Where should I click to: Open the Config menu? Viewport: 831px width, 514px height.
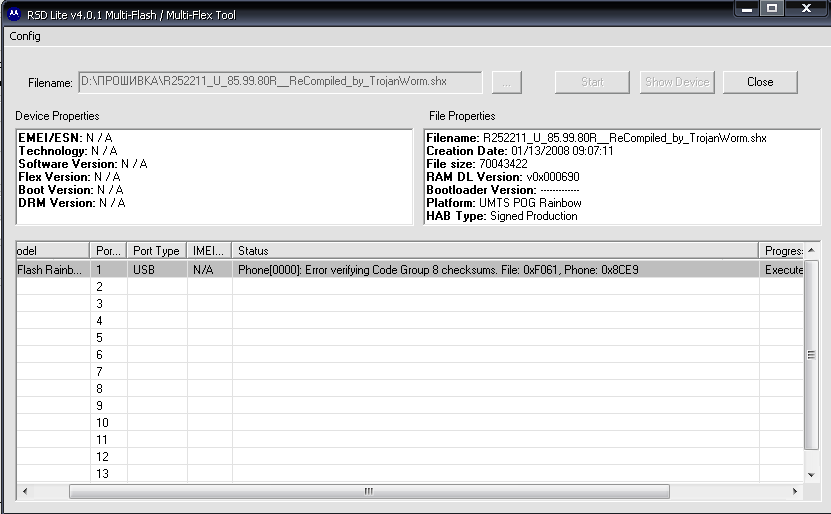tap(25, 36)
